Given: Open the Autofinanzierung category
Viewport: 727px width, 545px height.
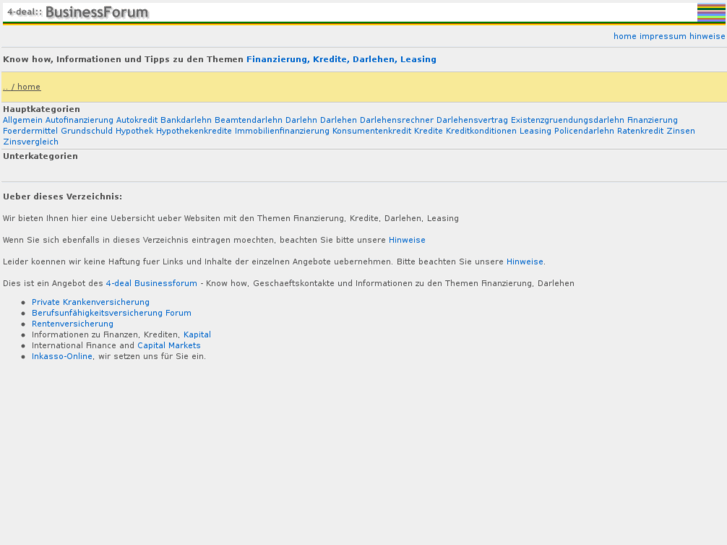Looking at the screenshot, I should click(79, 120).
